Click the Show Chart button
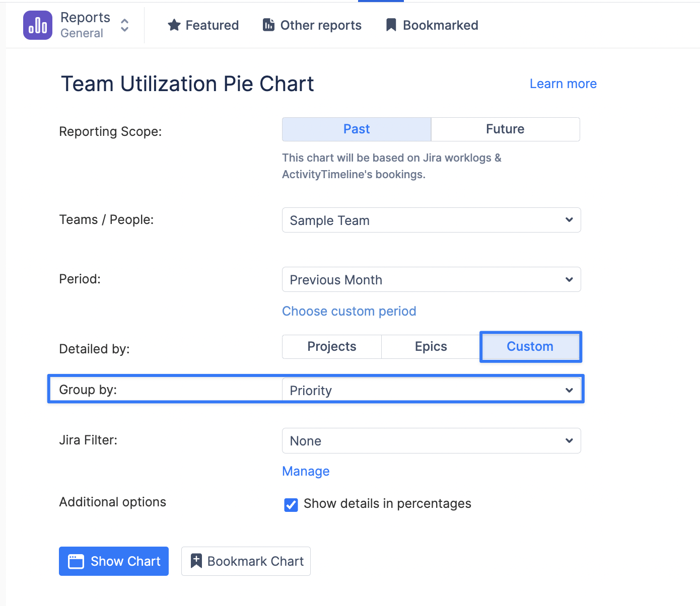Screen dimensions: 700x606 click(114, 561)
